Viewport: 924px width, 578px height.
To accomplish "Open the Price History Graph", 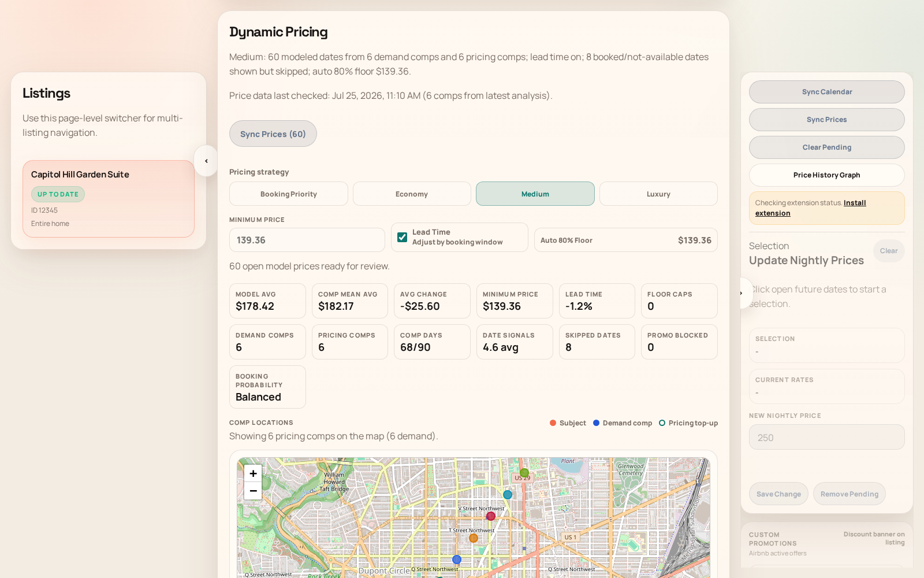I will click(827, 175).
